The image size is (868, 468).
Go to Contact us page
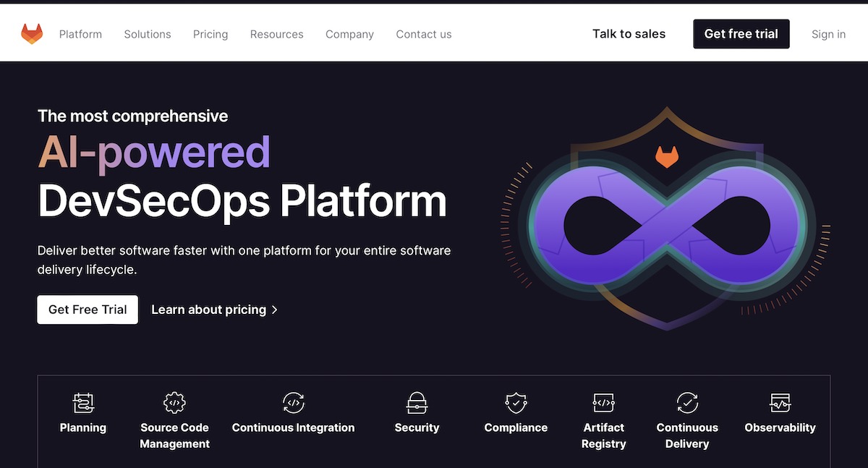pyautogui.click(x=424, y=34)
